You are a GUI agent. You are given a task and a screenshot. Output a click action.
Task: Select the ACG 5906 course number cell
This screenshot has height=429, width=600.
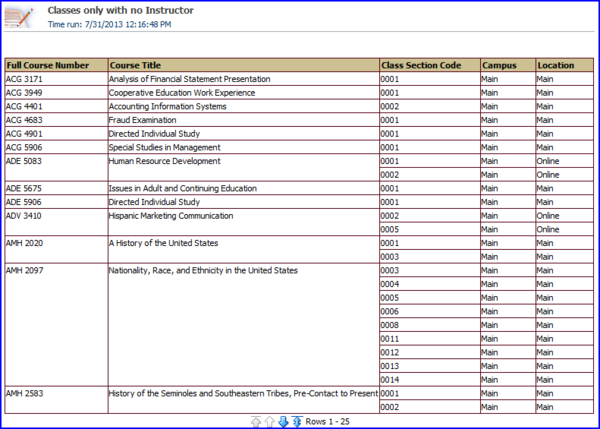coord(56,147)
